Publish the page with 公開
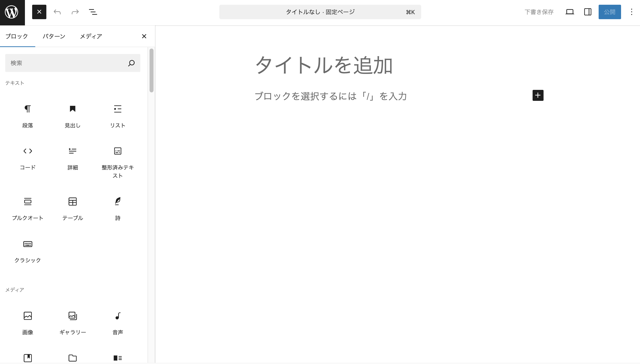Viewport: 640px width, 364px height. (x=610, y=12)
